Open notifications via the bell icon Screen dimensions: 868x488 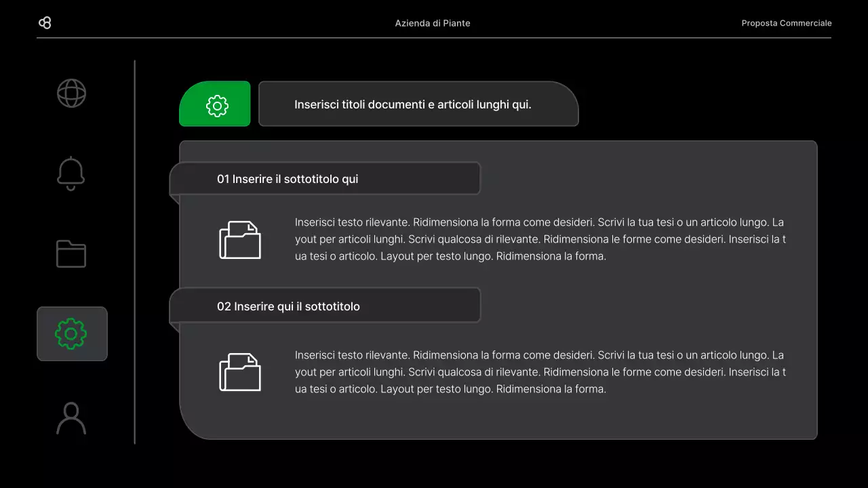[71, 174]
